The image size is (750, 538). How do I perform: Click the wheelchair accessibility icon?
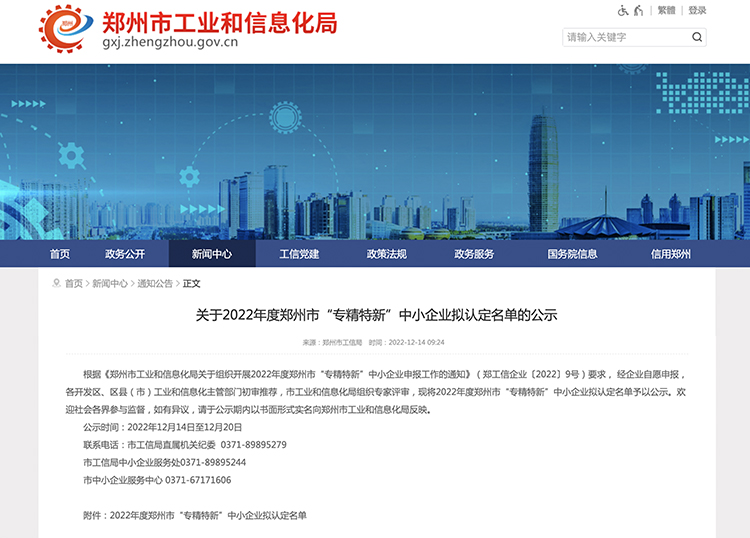coord(622,11)
